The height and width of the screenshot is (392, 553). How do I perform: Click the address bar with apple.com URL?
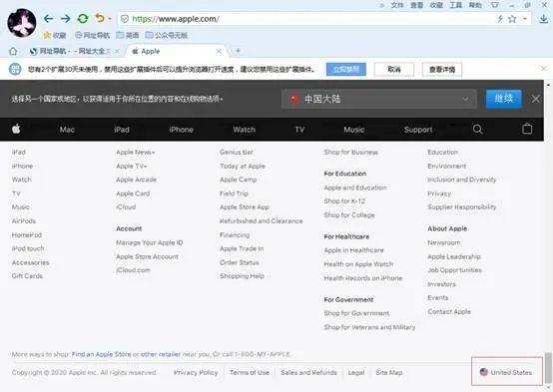[306, 19]
